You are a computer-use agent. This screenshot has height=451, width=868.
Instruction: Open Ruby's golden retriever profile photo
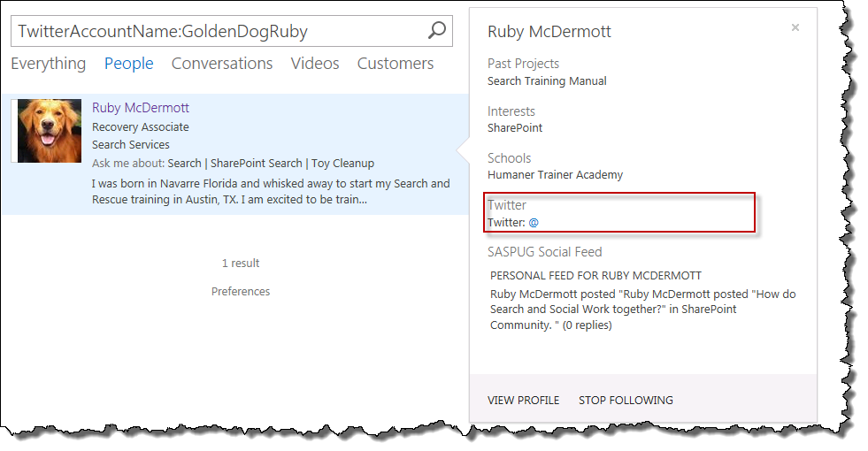(50, 131)
